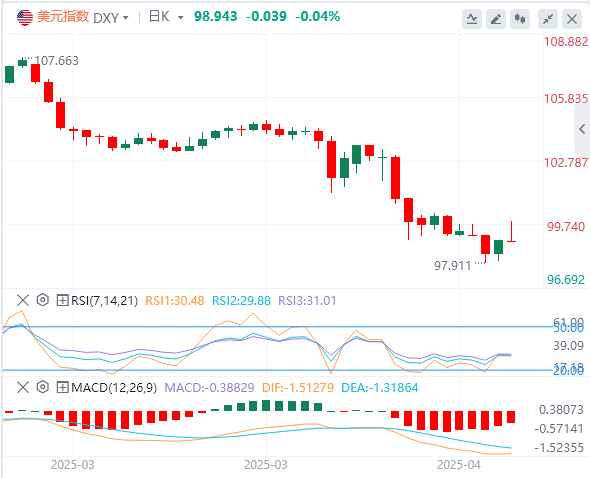The width and height of the screenshot is (590, 478).
Task: Click the 美元指数 title label
Action: coord(63,17)
